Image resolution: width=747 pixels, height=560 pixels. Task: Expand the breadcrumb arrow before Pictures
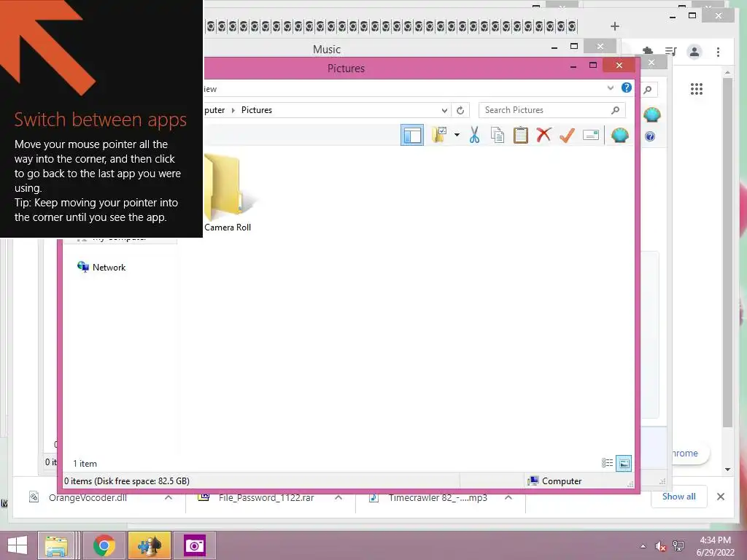(233, 111)
